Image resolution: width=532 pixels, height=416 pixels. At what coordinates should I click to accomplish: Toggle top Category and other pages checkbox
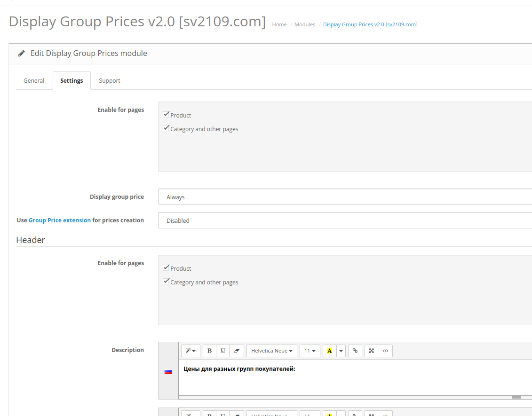pyautogui.click(x=166, y=128)
